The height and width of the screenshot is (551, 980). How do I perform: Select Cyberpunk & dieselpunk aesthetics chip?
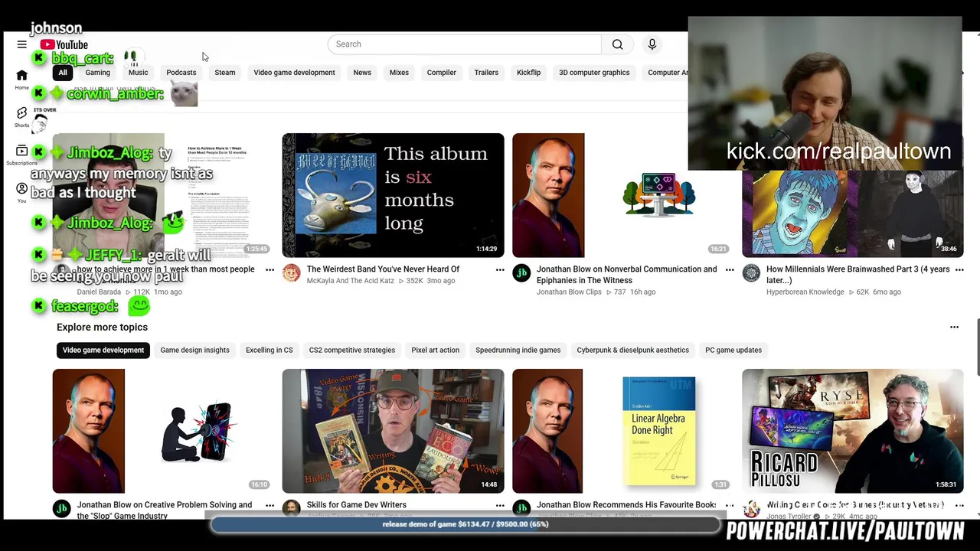click(x=633, y=350)
